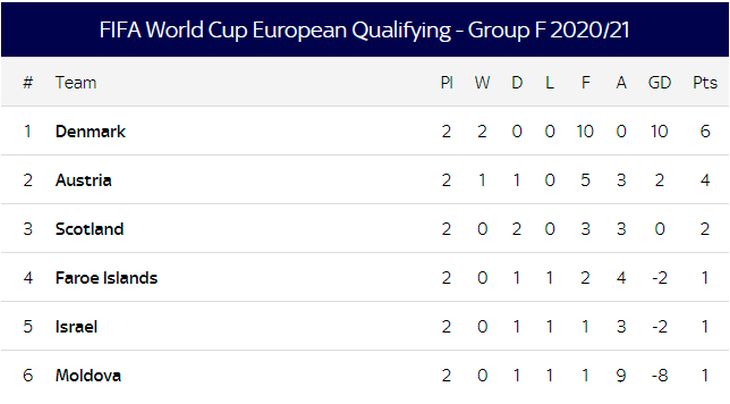The width and height of the screenshot is (730, 404).
Task: Click the Pts column header
Action: click(705, 83)
